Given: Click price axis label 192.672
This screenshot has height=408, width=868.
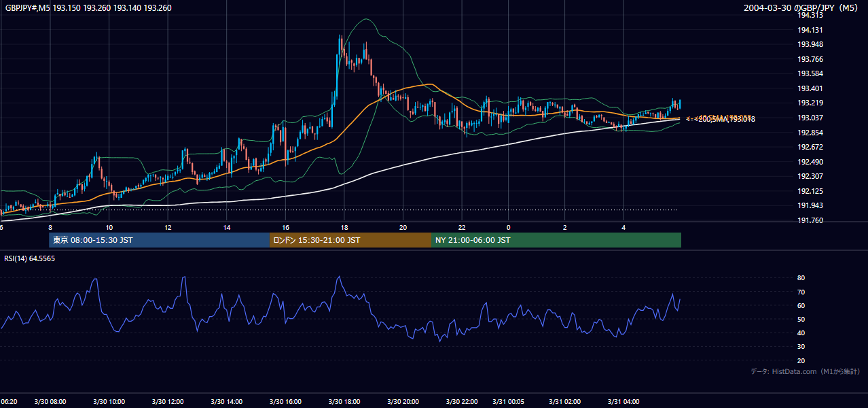Looking at the screenshot, I should [x=810, y=147].
